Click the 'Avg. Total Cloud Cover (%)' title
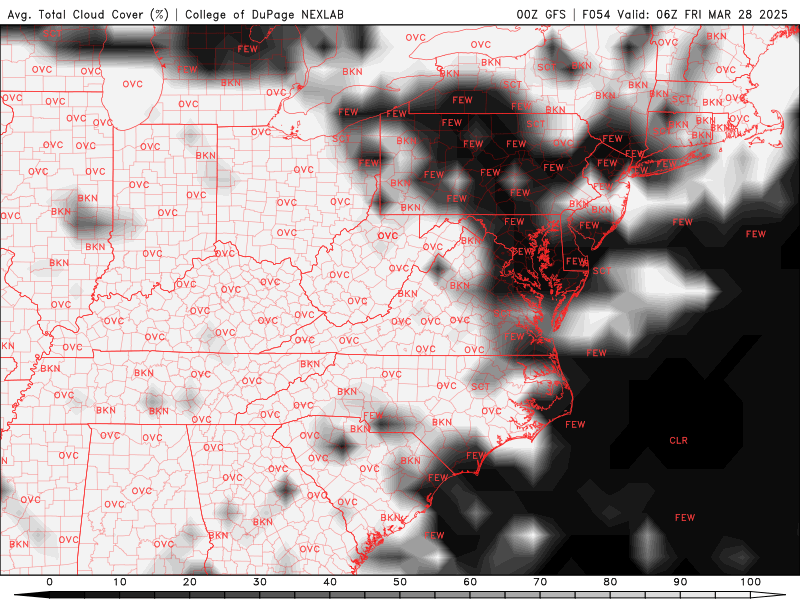This screenshot has width=800, height=600. (x=88, y=14)
